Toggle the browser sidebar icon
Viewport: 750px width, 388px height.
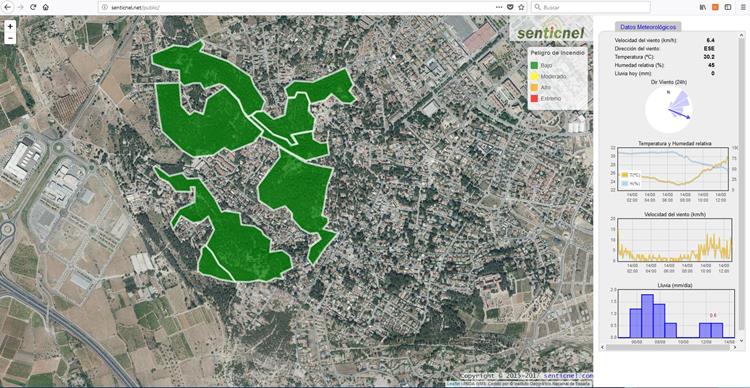pos(728,7)
